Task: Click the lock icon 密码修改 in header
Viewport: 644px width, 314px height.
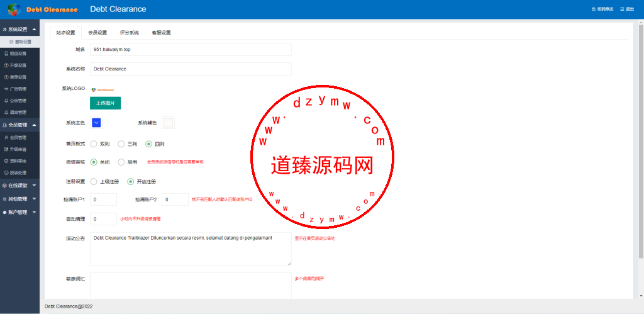Action: point(602,9)
